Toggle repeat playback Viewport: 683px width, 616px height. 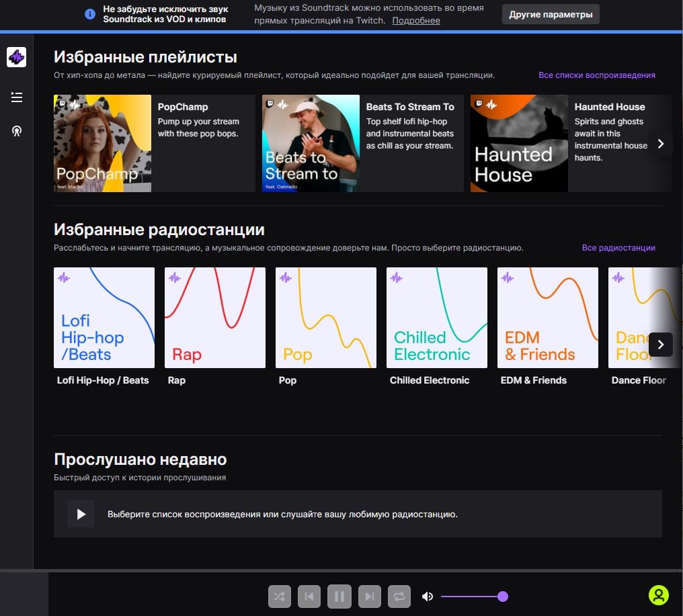coord(399,596)
